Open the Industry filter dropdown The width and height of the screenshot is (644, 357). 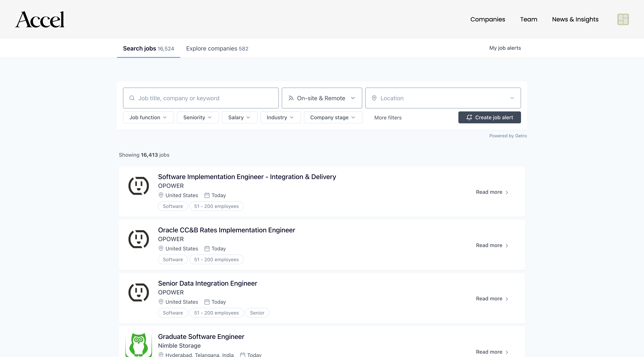[x=280, y=117]
